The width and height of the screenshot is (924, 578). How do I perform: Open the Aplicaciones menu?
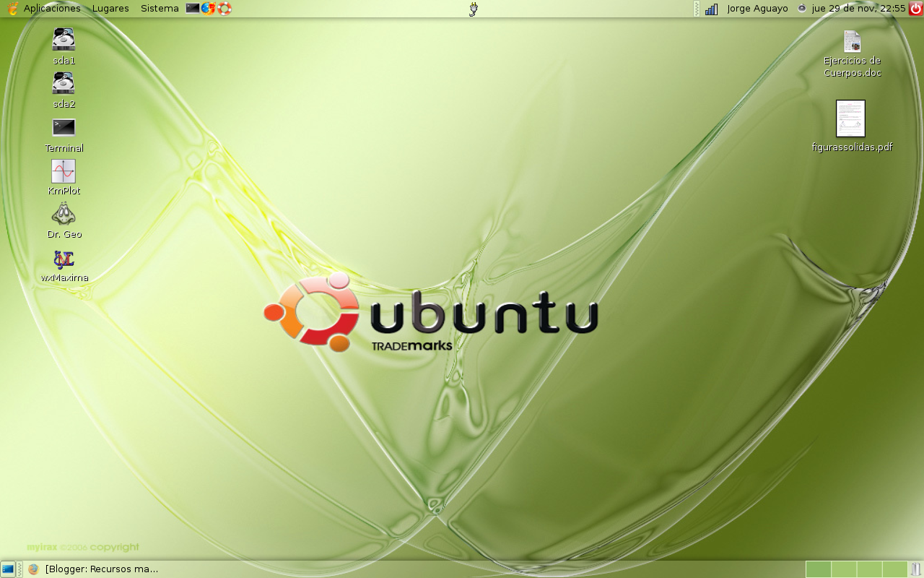point(51,8)
